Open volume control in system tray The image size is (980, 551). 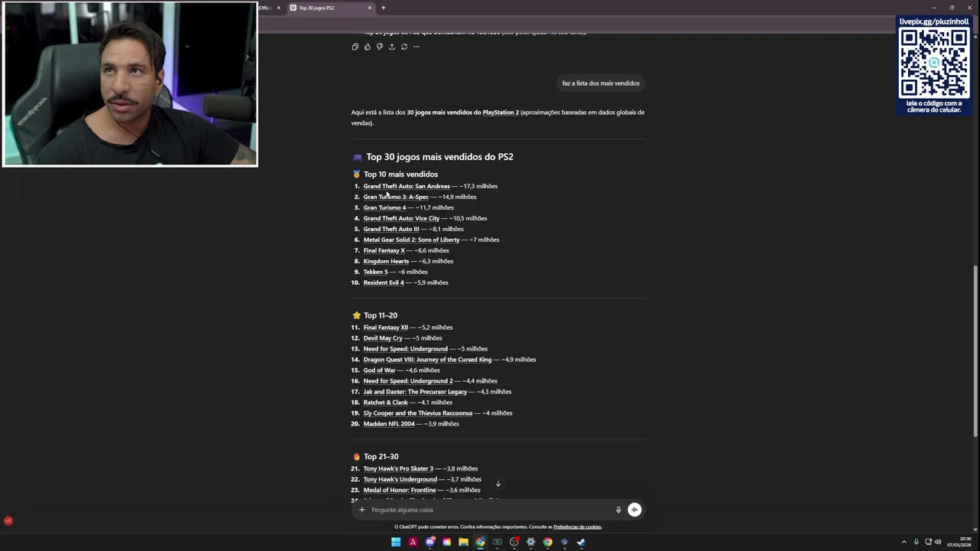tap(938, 542)
